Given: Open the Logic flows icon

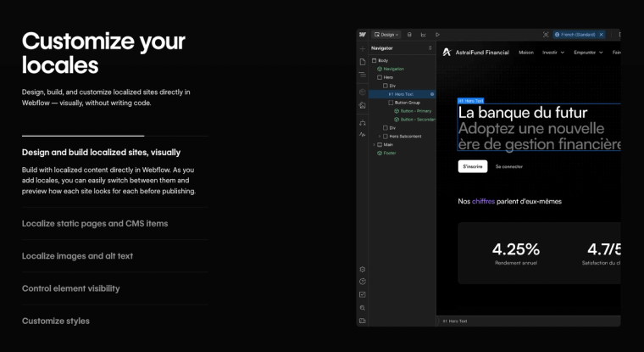Looking at the screenshot, I should point(363,123).
